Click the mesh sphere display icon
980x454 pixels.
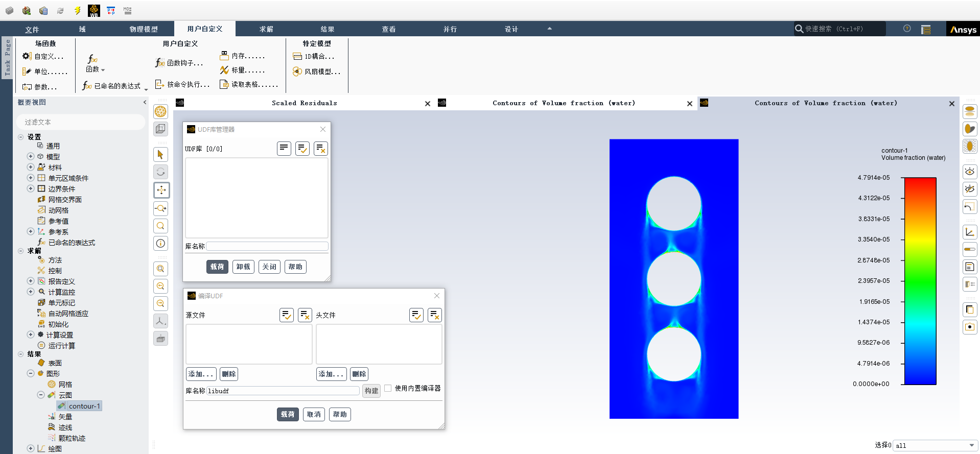160,111
